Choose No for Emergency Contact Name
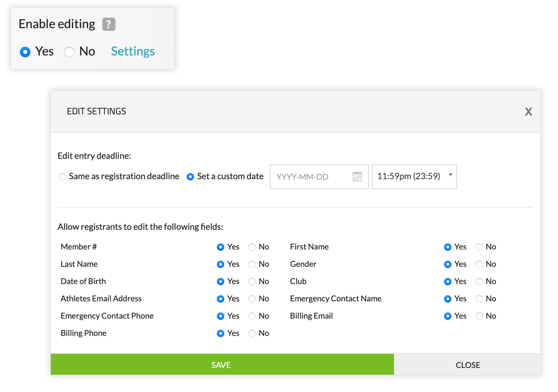This screenshot has height=392, width=558. coord(479,299)
